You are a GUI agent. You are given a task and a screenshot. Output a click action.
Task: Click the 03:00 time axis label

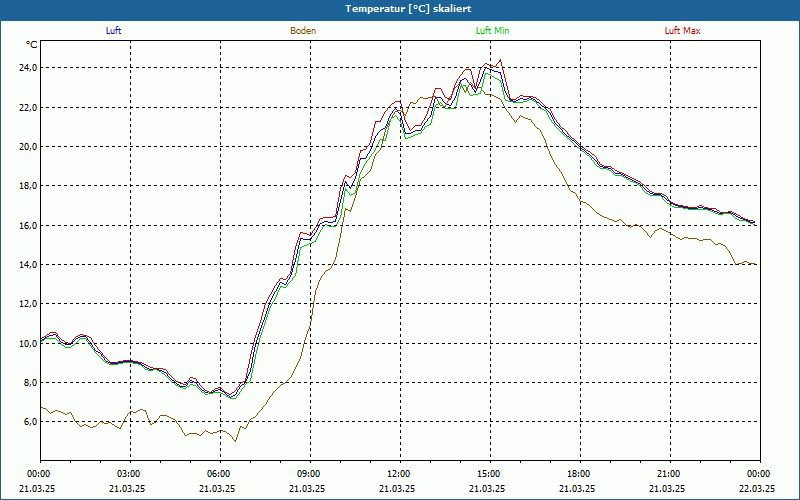[131, 474]
